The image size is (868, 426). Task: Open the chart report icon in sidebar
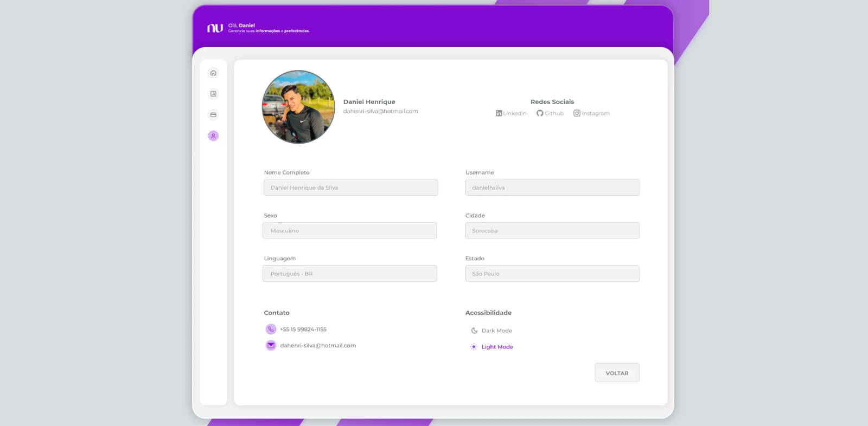tap(213, 94)
